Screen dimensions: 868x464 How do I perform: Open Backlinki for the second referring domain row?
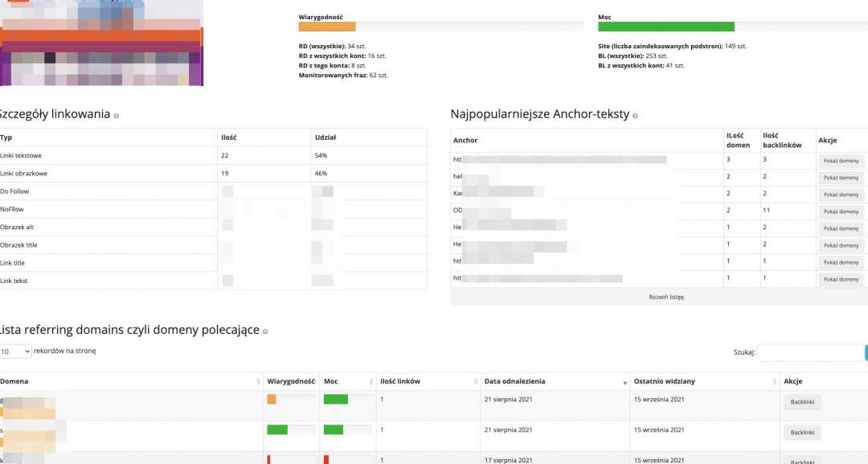(802, 433)
